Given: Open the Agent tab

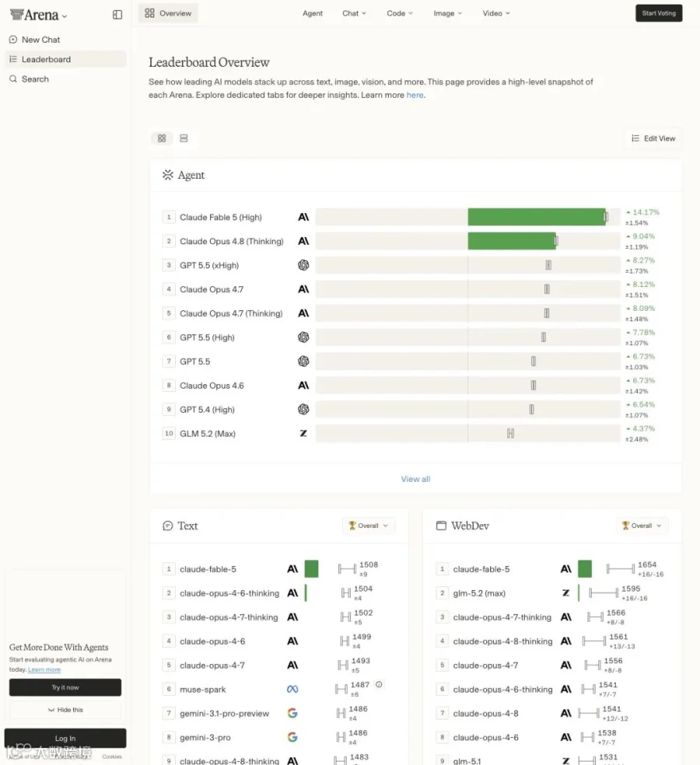Looking at the screenshot, I should (x=313, y=13).
